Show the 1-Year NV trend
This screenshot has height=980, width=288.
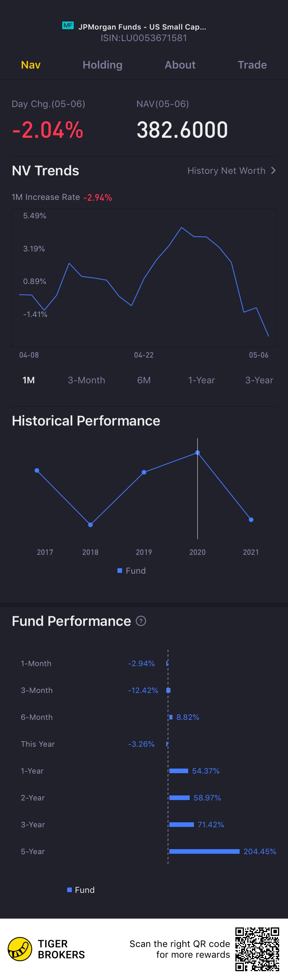[x=201, y=380]
